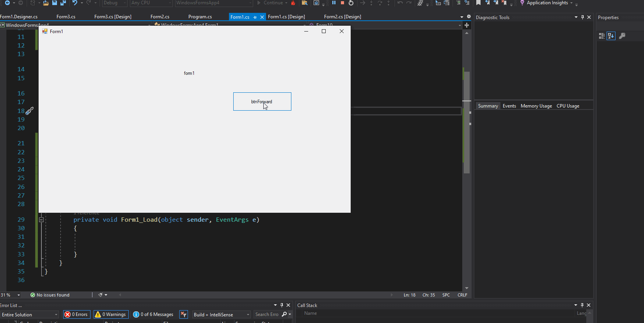Pause debugging with the Break All icon
644x323 pixels.
[334, 3]
